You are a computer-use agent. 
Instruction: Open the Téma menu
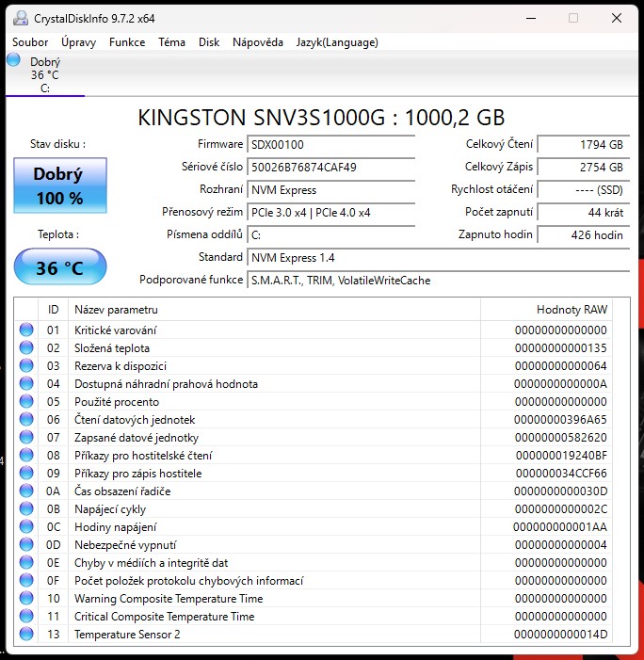click(171, 42)
